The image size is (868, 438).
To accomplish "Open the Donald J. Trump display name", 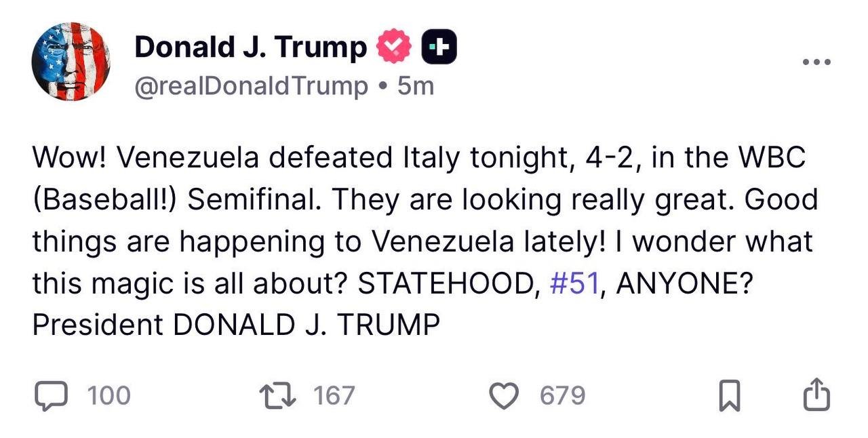I will point(250,47).
